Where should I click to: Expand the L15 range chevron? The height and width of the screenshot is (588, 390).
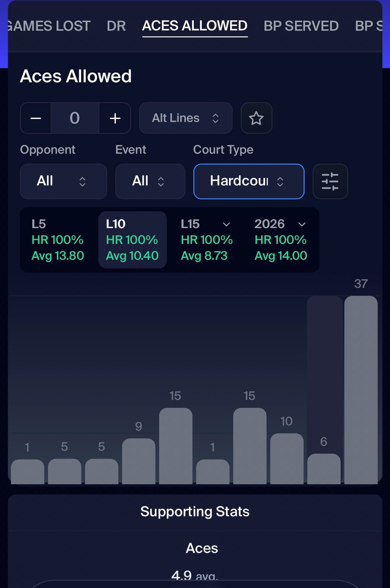226,224
